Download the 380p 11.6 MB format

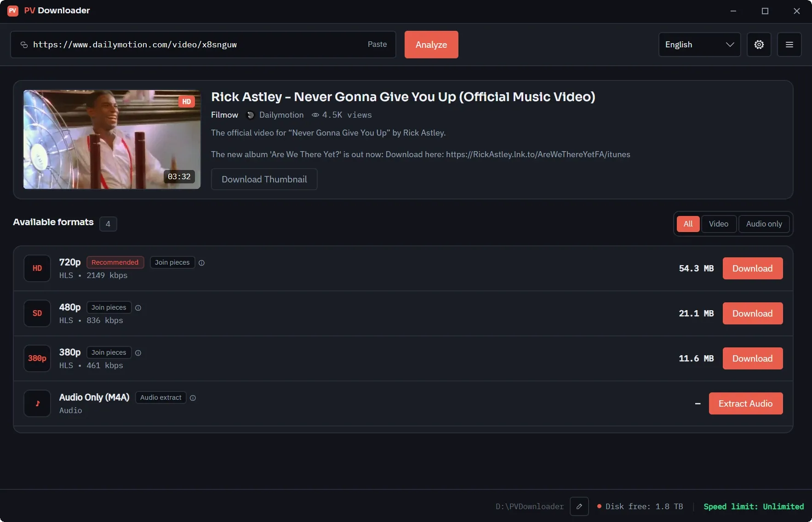coord(753,358)
